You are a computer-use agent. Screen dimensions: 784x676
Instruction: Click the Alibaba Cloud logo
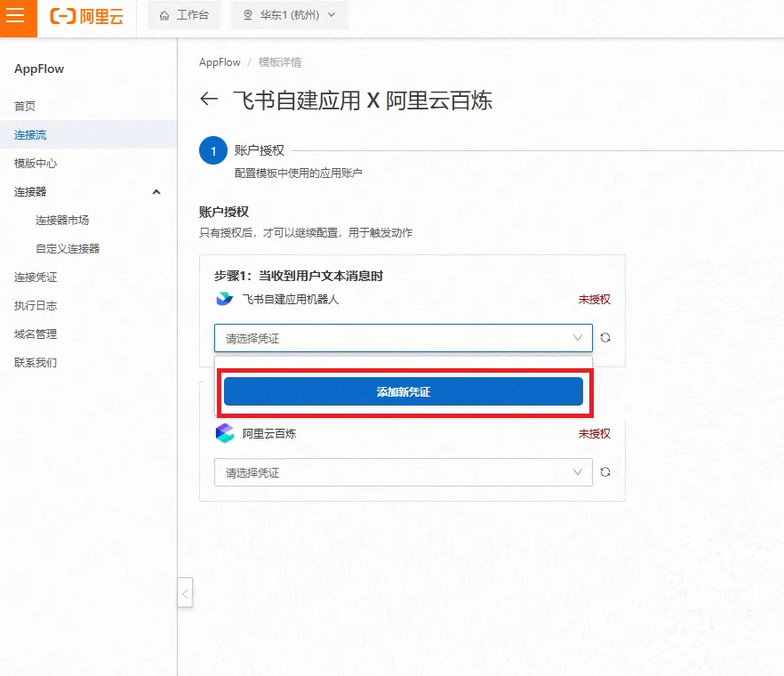pos(87,16)
